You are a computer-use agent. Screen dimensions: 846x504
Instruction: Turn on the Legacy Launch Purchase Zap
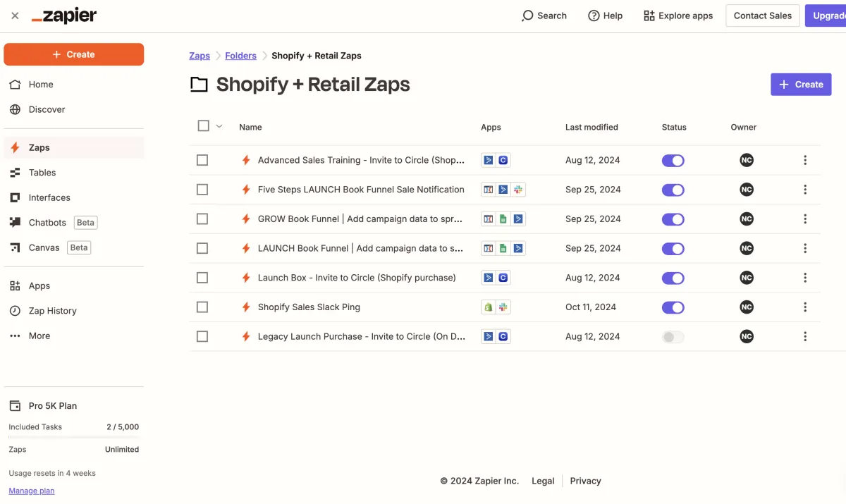673,337
